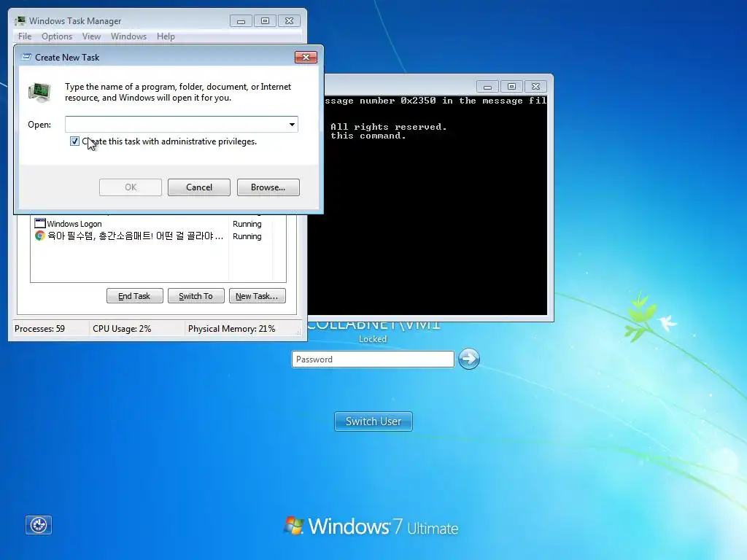
Task: Click the Switch To button
Action: 196,296
